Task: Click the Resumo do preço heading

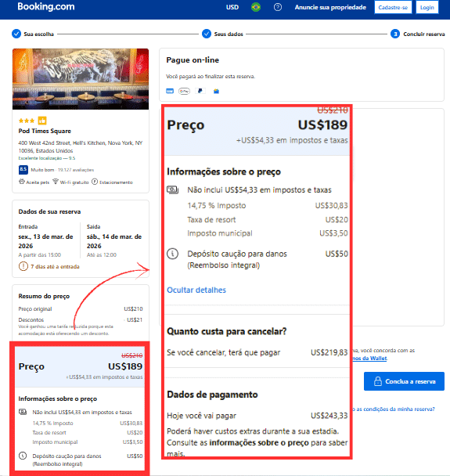Action: (44, 296)
